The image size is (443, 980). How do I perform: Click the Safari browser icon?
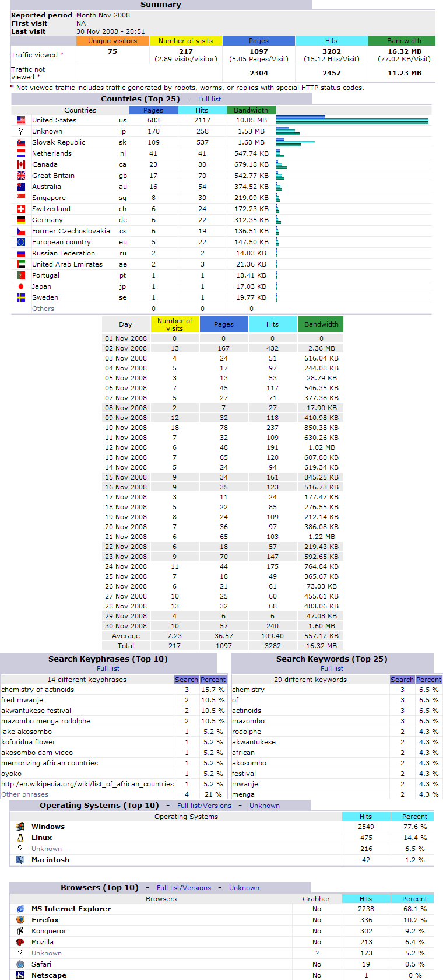[x=20, y=964]
